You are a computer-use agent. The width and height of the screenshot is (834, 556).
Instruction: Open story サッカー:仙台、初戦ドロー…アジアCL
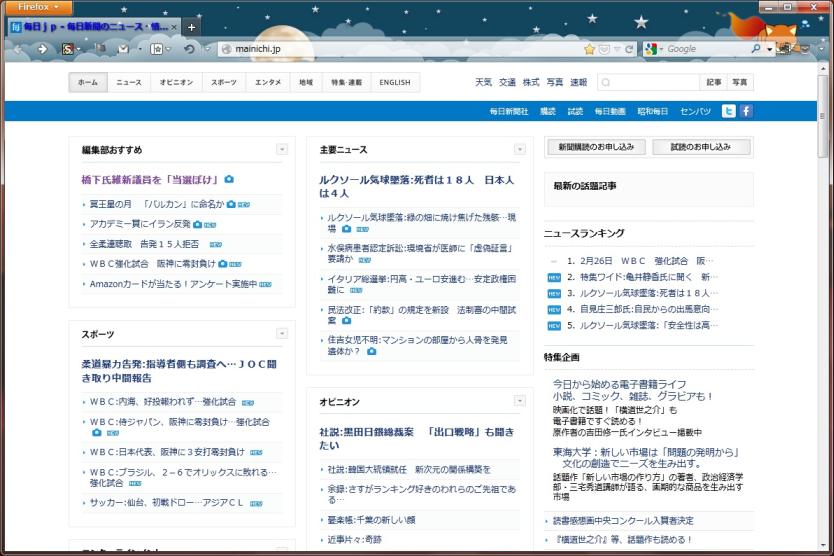pyautogui.click(x=166, y=502)
